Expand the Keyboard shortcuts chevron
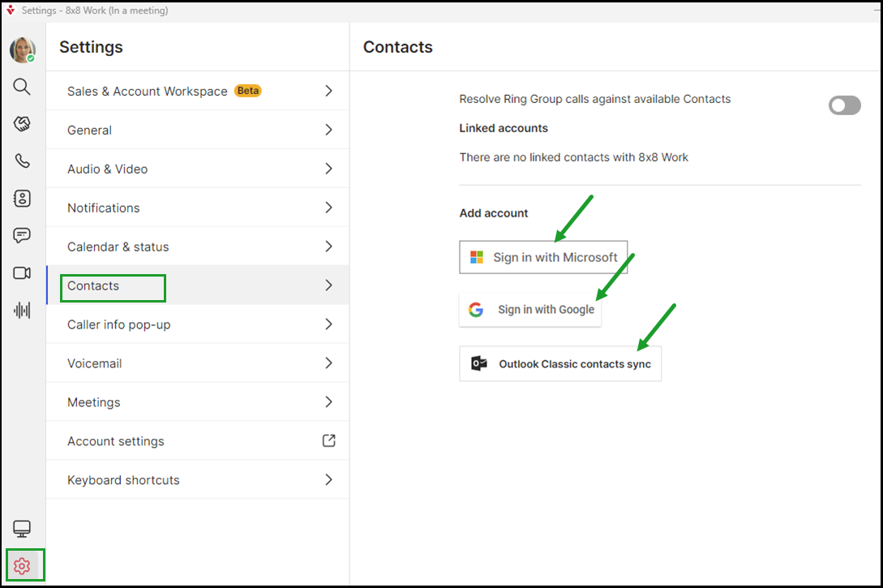883x588 pixels. coord(329,479)
